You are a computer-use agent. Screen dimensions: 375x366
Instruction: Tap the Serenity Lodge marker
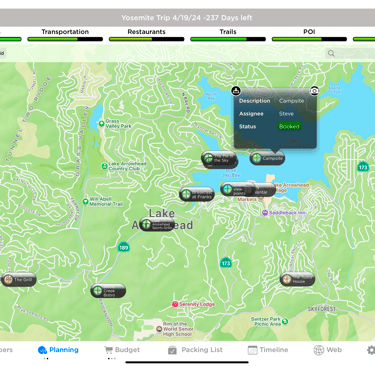click(175, 304)
